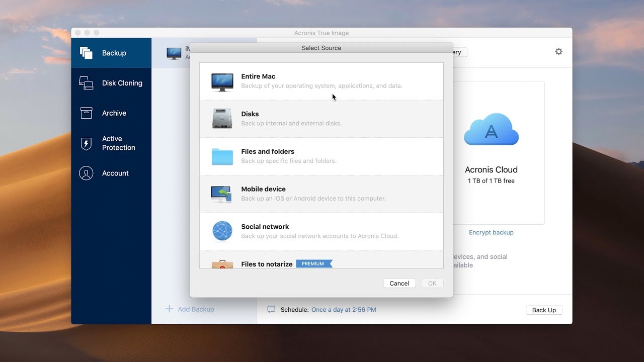Go to the Archive section
Image resolution: width=644 pixels, height=362 pixels.
111,113
